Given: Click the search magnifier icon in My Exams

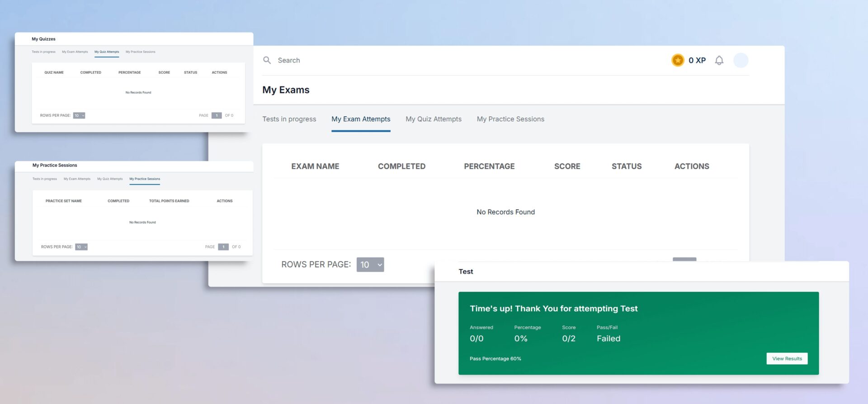Looking at the screenshot, I should tap(267, 60).
